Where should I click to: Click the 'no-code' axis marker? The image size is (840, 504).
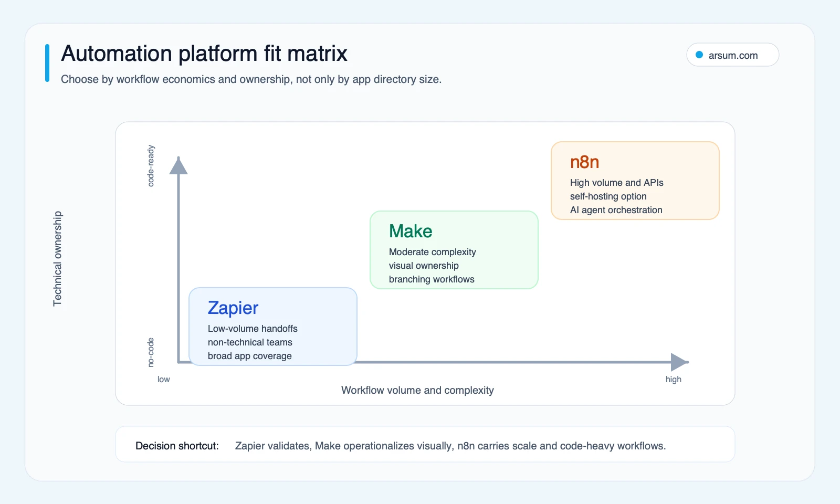click(x=151, y=352)
